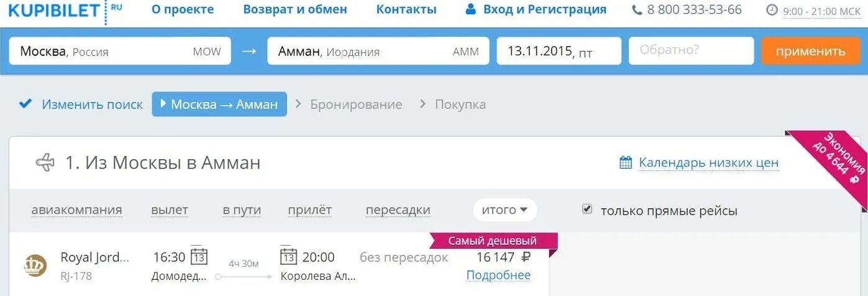Sort flights by вылет column
Viewport: 868px width, 296px height.
pos(169,210)
